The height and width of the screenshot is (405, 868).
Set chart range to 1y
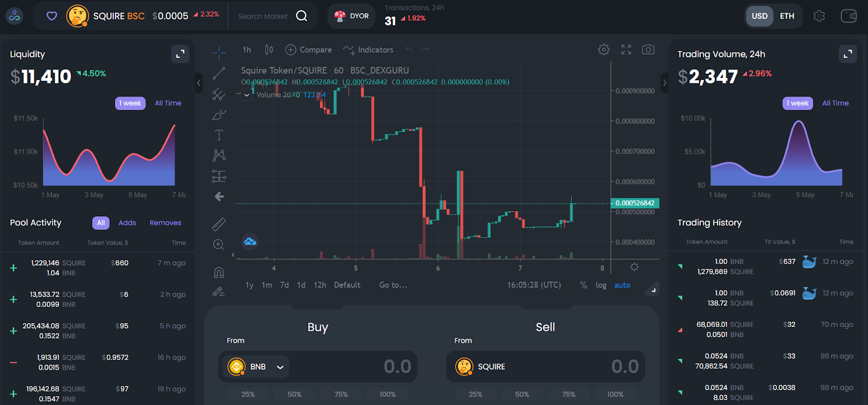(x=249, y=285)
